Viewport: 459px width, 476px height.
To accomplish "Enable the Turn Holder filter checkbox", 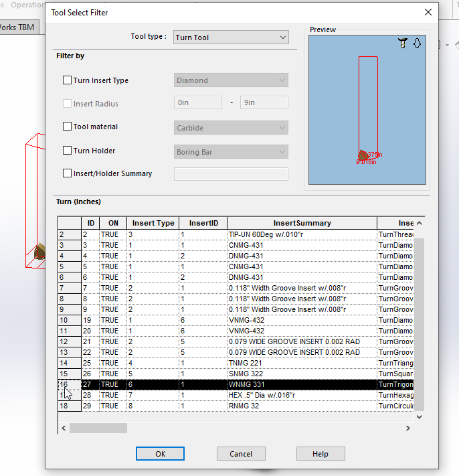I will point(67,150).
